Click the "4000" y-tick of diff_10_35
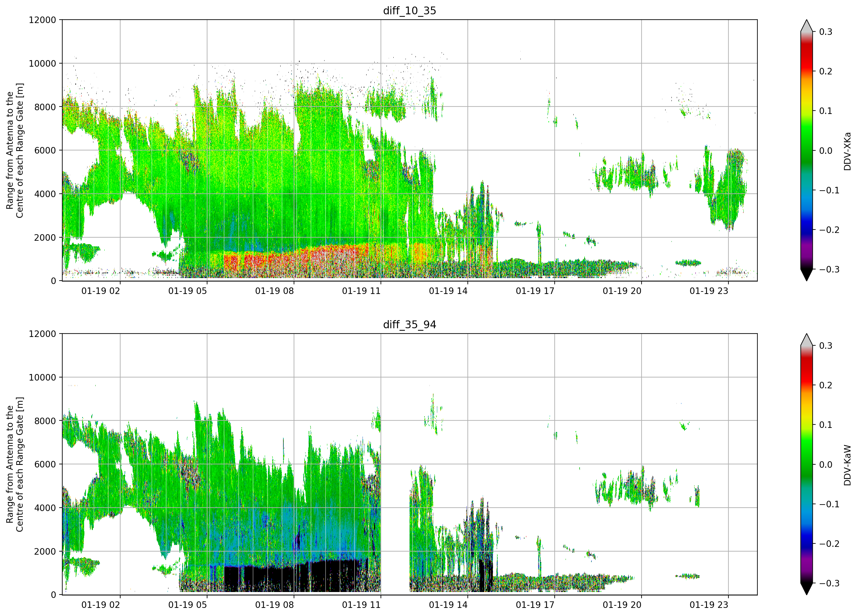Screen dimensions: 858x616 point(45,194)
